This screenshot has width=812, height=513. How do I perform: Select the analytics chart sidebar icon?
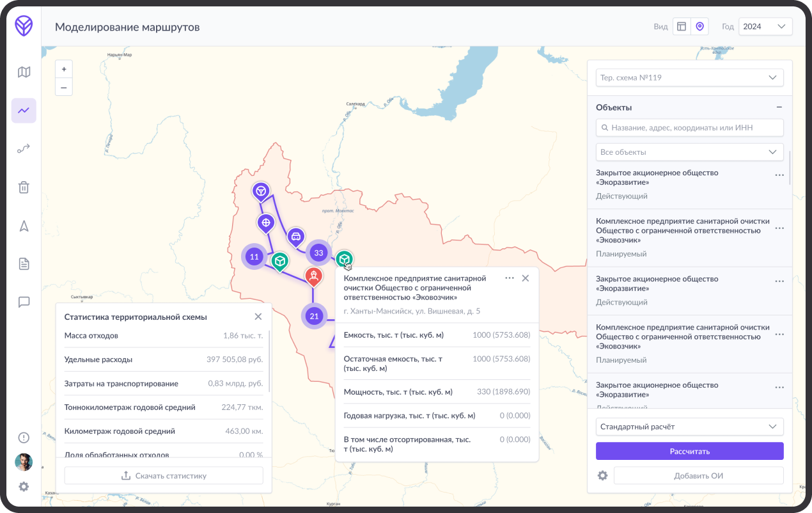[24, 111]
